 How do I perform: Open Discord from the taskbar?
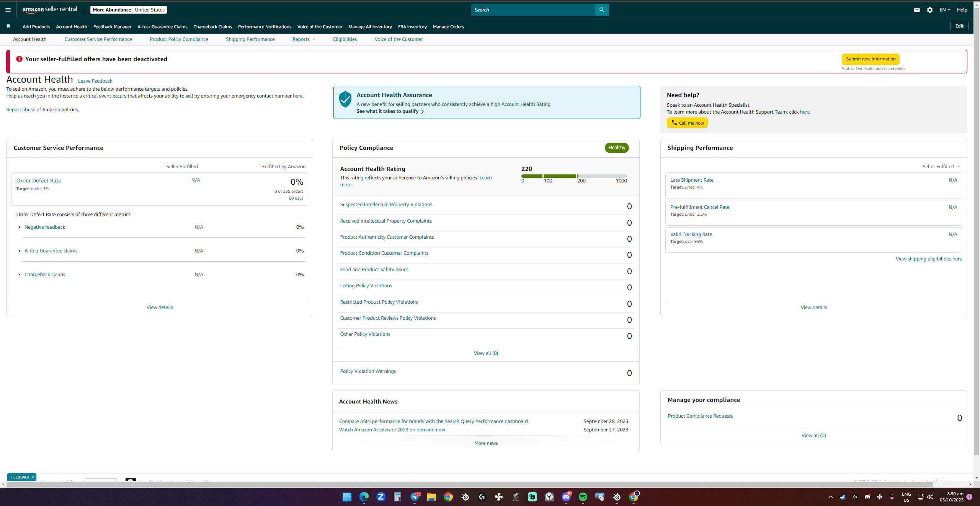click(x=566, y=497)
